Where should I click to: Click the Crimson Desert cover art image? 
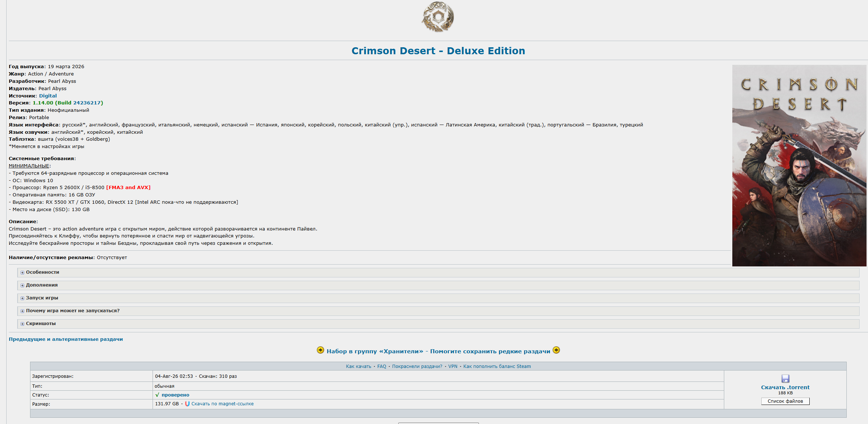click(x=799, y=166)
